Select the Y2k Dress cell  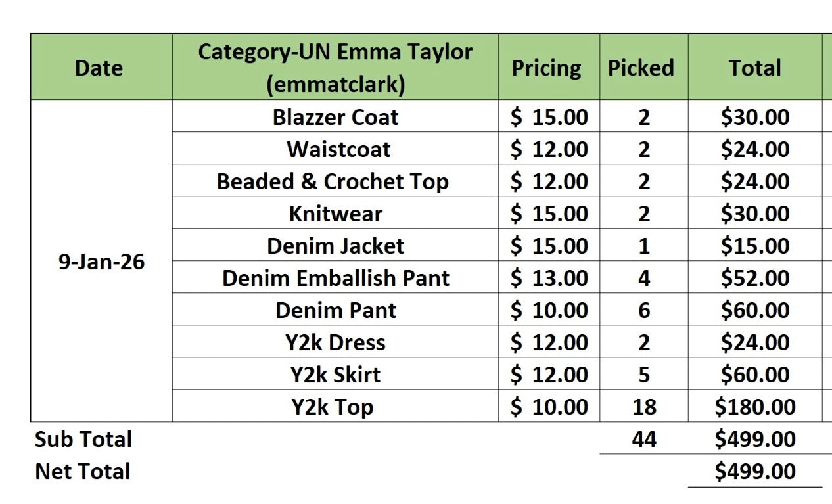335,342
